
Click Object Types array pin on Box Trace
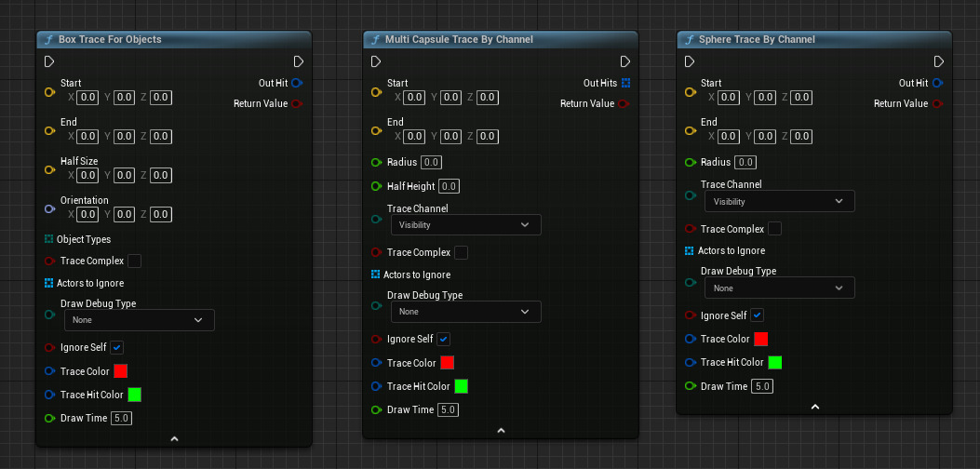[x=48, y=239]
